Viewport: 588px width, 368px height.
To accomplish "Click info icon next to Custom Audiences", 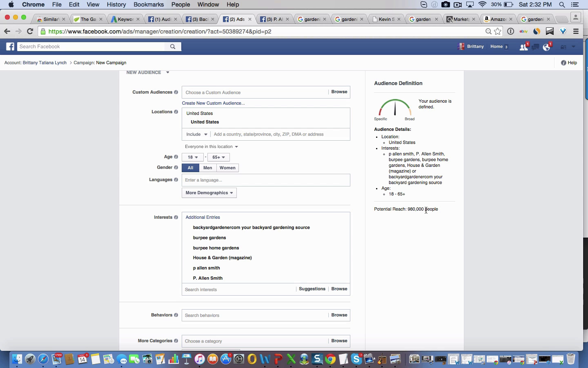I will click(176, 92).
